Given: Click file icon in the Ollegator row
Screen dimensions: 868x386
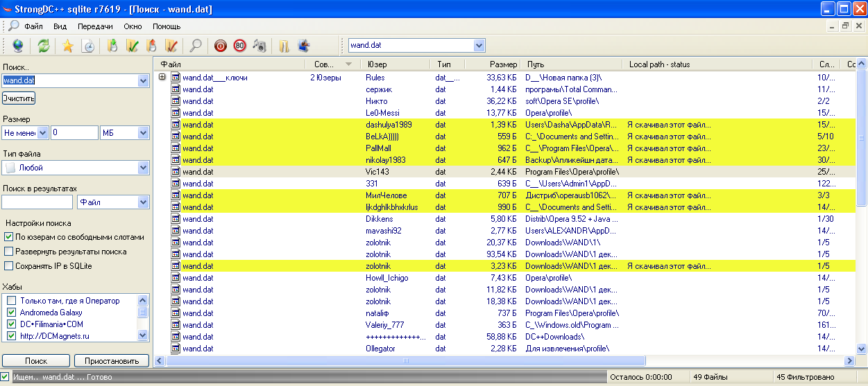Looking at the screenshot, I should point(176,348).
